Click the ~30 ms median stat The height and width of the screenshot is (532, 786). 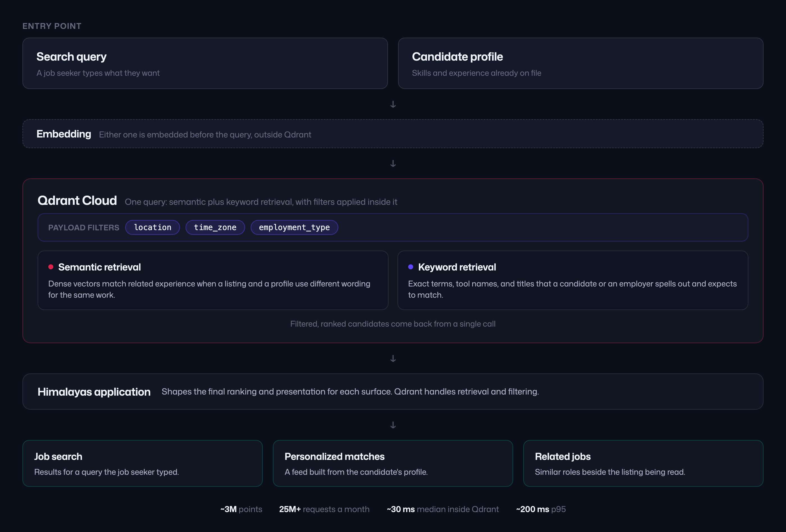[x=443, y=509]
